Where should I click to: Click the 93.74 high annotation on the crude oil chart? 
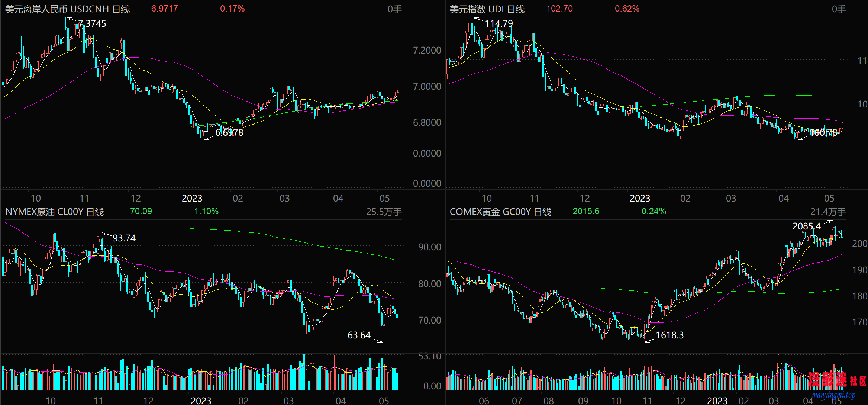[x=124, y=238]
